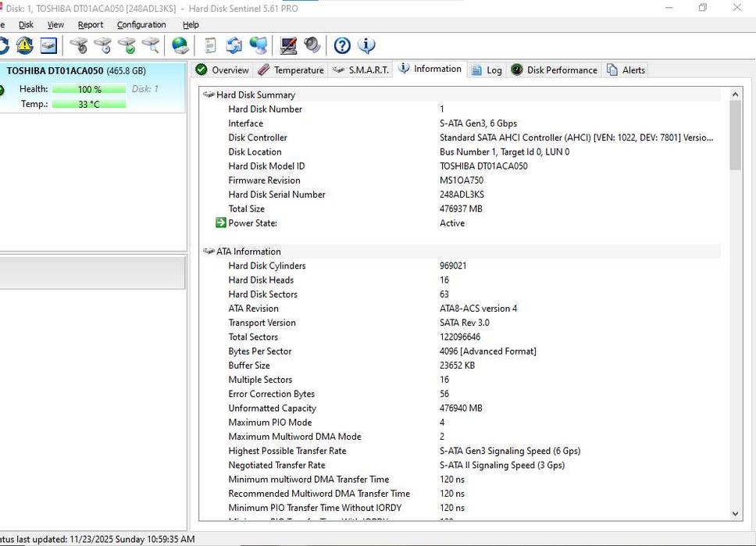Click the 33 °C temperature bar
Viewport: 756px width, 546px height.
coord(89,104)
